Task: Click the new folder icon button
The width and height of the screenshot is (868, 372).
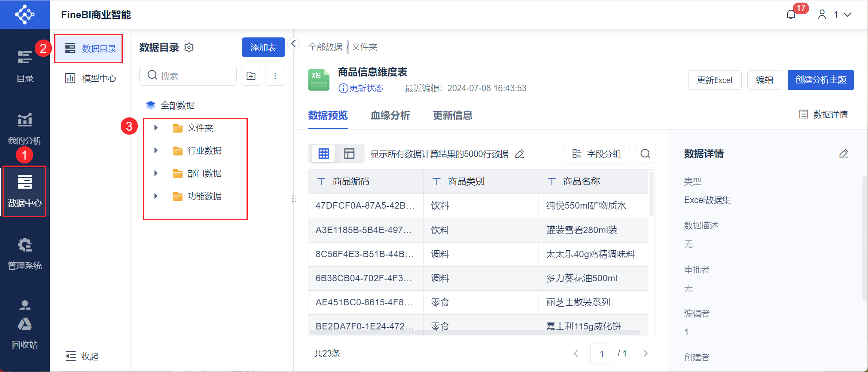Action: tap(251, 76)
